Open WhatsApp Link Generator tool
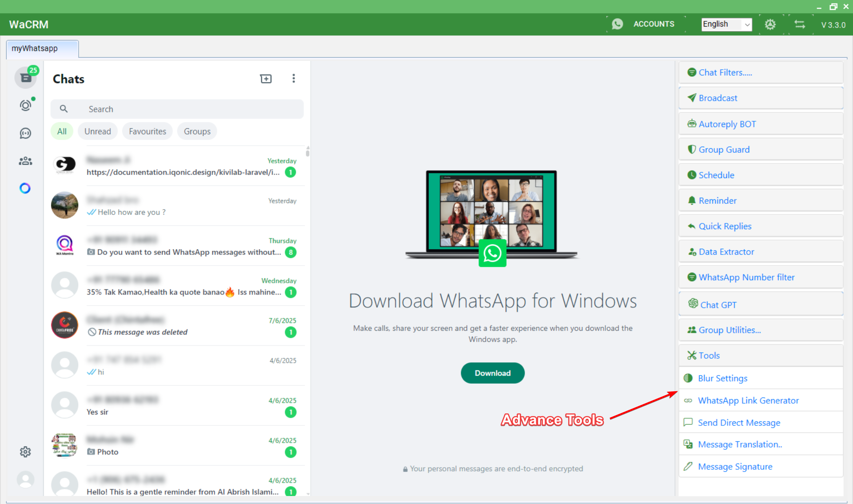Viewport: 853px width, 504px height. (x=748, y=401)
